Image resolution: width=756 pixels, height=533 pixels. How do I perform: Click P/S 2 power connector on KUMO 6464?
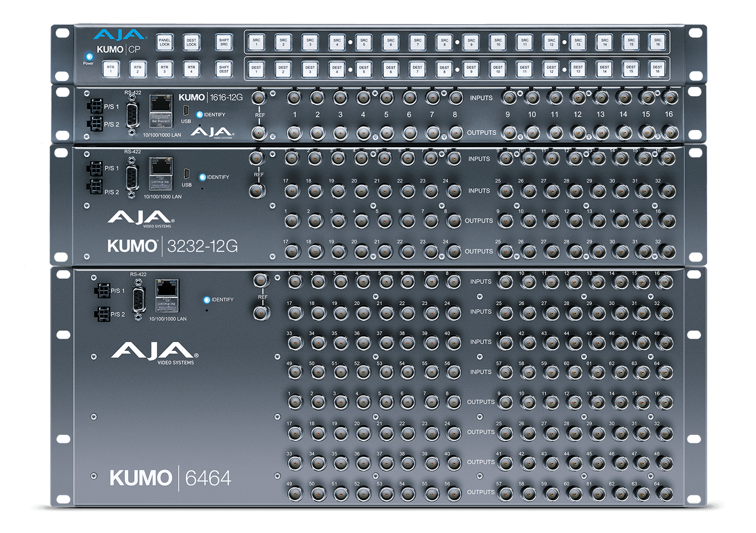pos(102,314)
